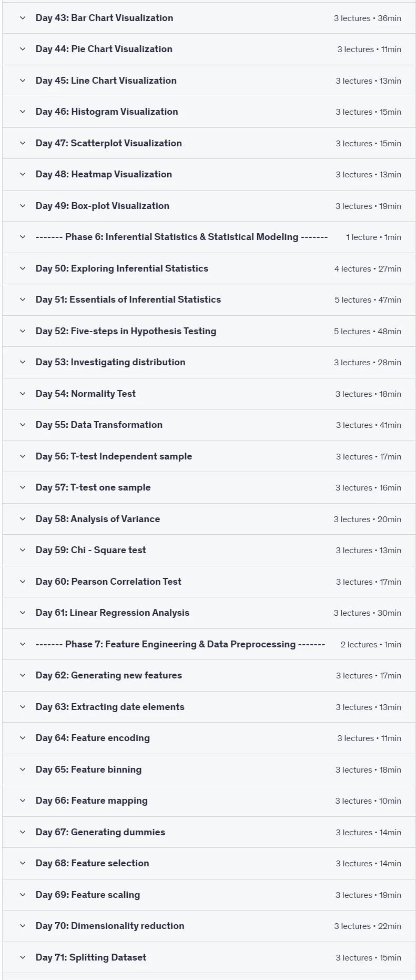416x980 pixels.
Task: Open the Day 48: Heatmap Visualization title
Action: click(x=104, y=174)
